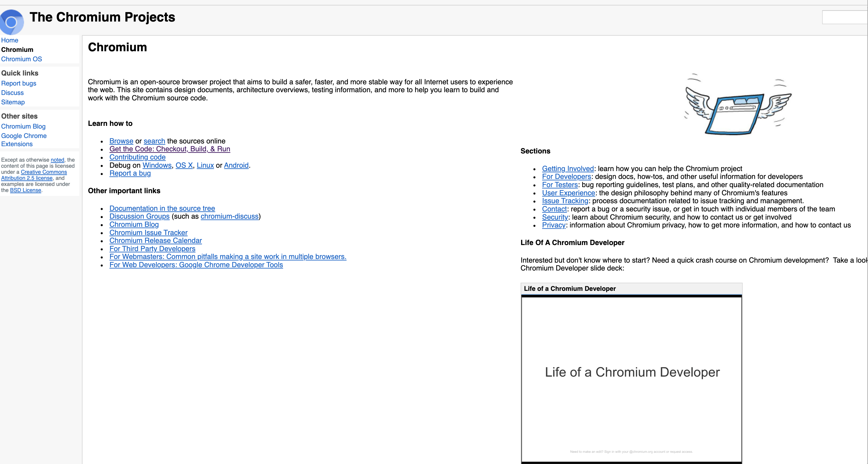The height and width of the screenshot is (464, 868).
Task: Click the Windows debug link
Action: click(157, 165)
